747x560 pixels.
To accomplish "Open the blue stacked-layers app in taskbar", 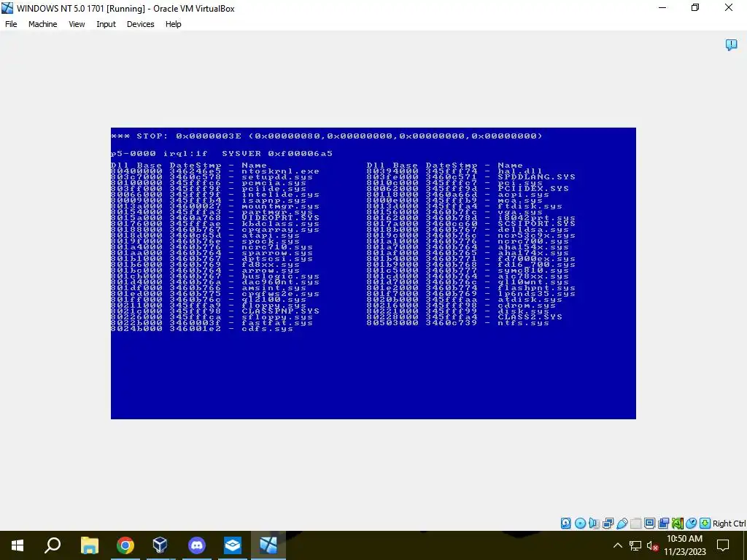I will [232, 545].
